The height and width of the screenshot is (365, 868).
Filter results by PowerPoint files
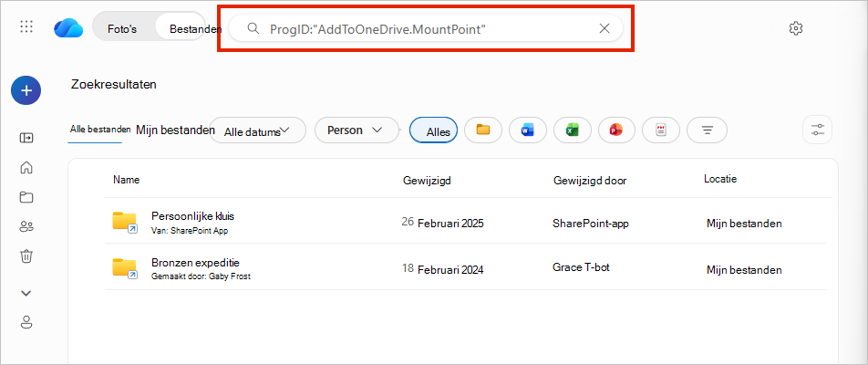pyautogui.click(x=616, y=130)
